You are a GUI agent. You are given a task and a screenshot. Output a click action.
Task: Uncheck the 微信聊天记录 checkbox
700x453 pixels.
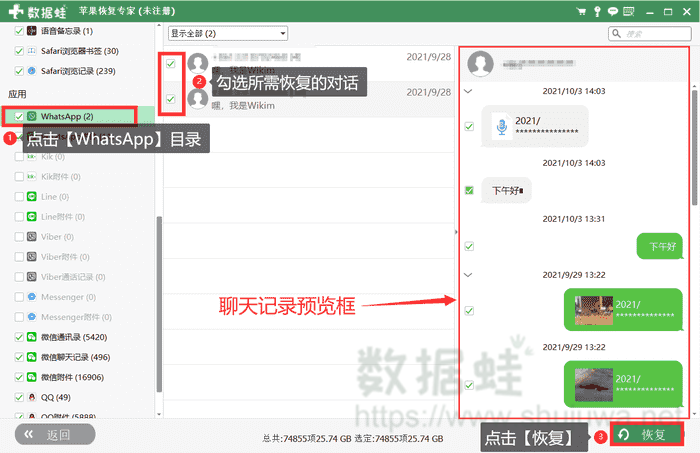[19, 357]
